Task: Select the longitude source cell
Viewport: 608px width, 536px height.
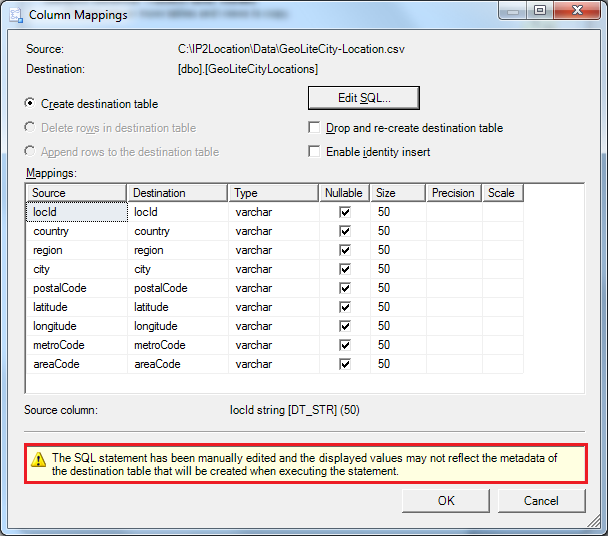Action: coord(77,326)
